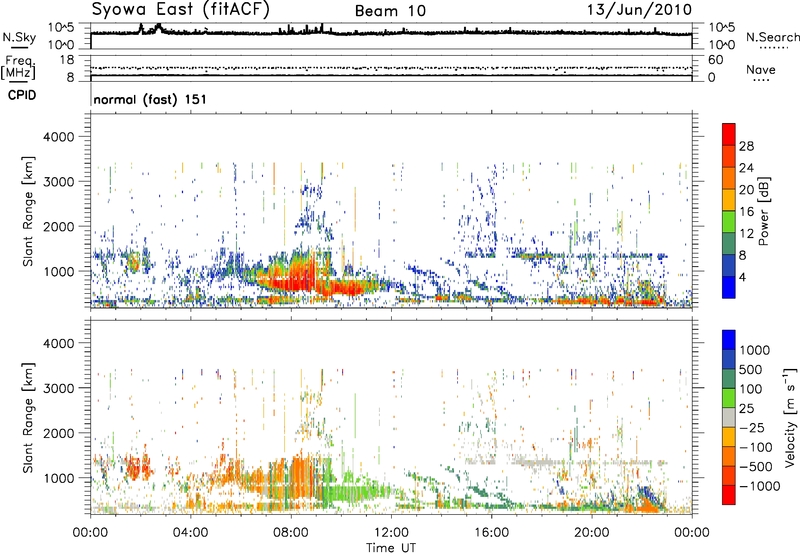Select the velocity colorbar label '-100'
Screen dimensions: 800x554
756,447
